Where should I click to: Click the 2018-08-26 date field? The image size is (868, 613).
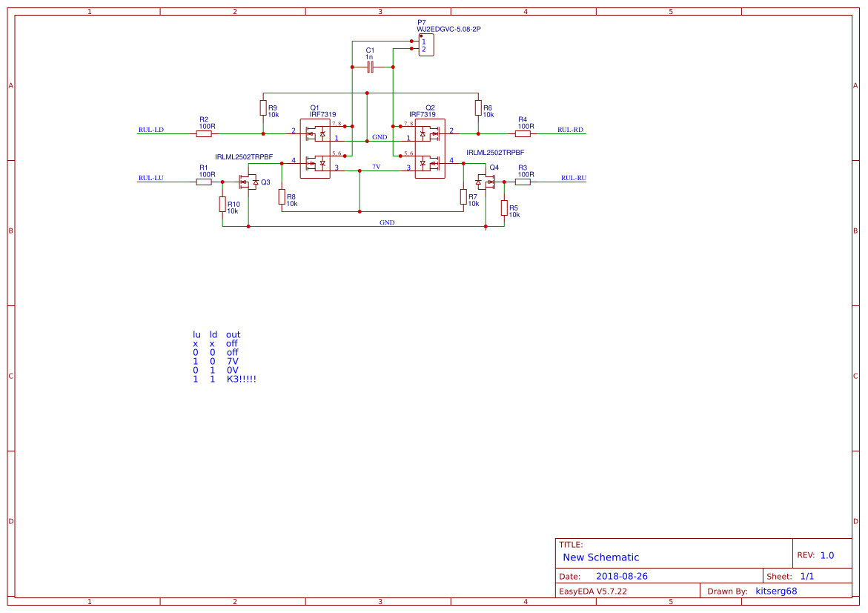[622, 576]
